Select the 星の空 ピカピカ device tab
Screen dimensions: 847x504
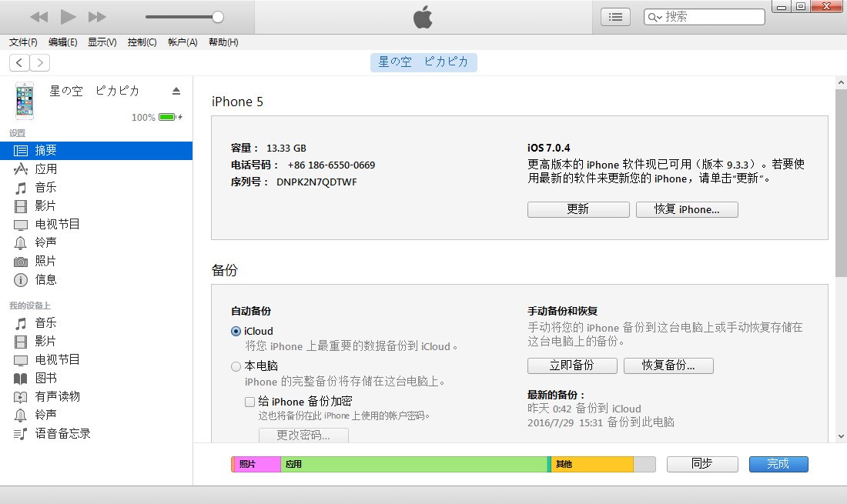point(423,62)
